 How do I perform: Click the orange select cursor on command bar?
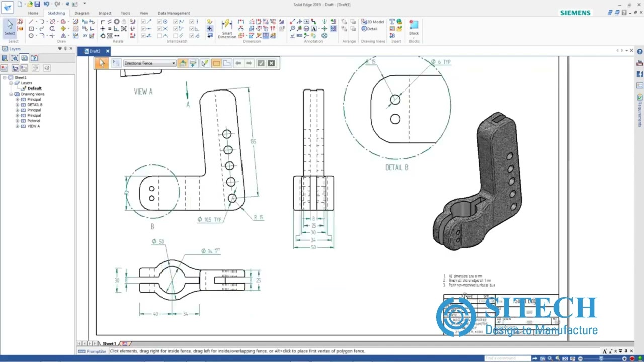(101, 63)
